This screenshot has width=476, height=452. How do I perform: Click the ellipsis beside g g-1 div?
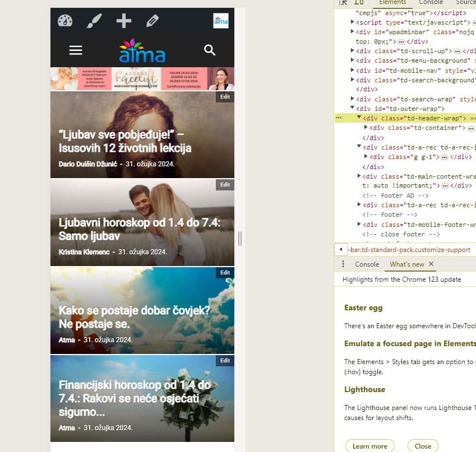pyautogui.click(x=445, y=157)
